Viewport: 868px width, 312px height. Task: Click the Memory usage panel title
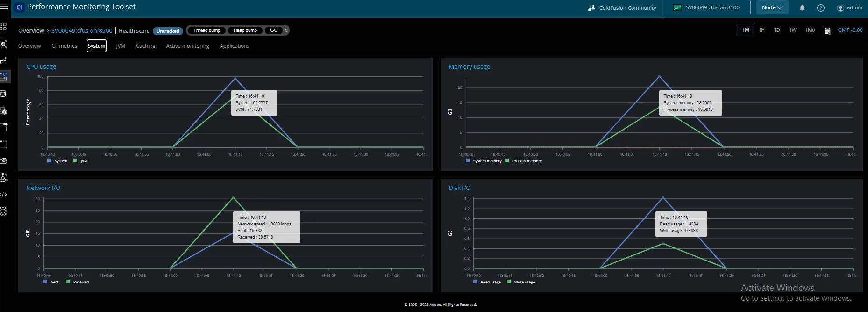(x=469, y=66)
